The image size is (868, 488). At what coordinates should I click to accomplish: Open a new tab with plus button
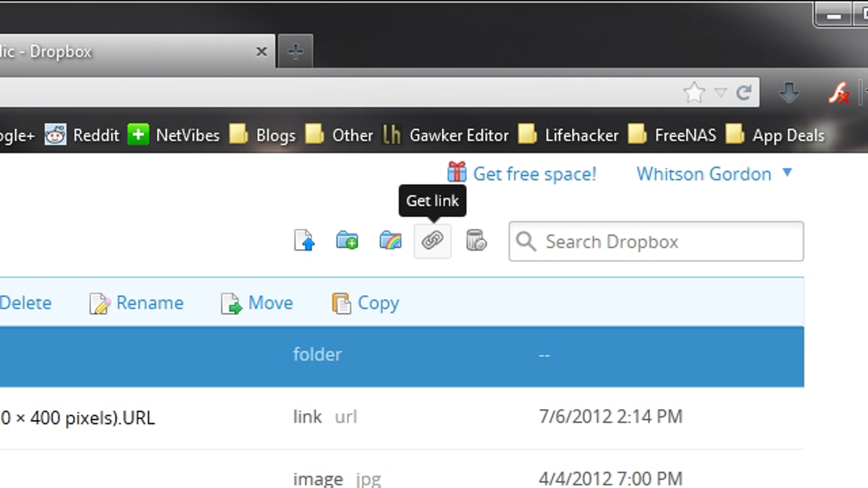(295, 52)
